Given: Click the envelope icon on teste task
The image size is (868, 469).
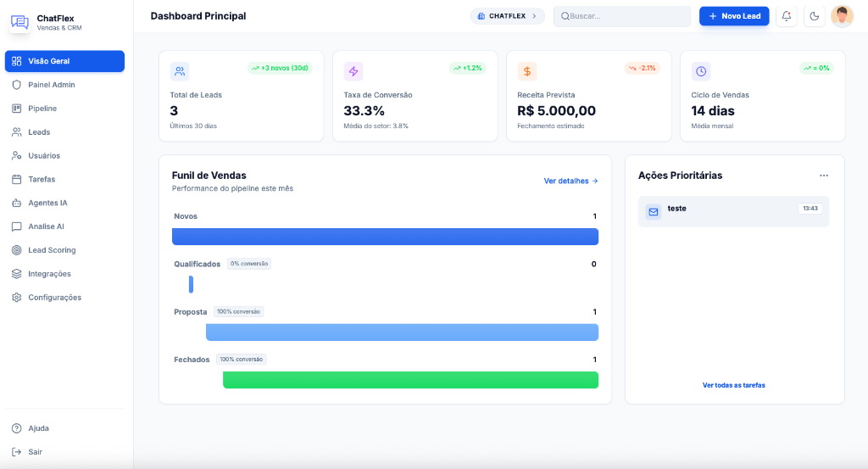Looking at the screenshot, I should pos(654,211).
